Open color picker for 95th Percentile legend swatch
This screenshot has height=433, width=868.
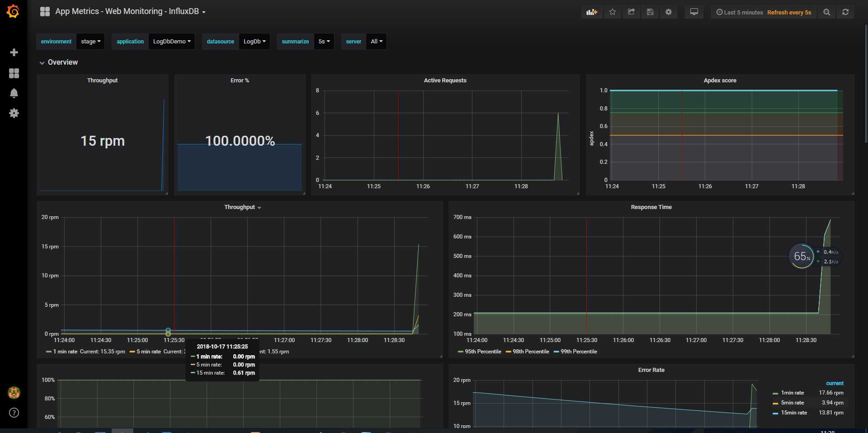[x=460, y=352]
